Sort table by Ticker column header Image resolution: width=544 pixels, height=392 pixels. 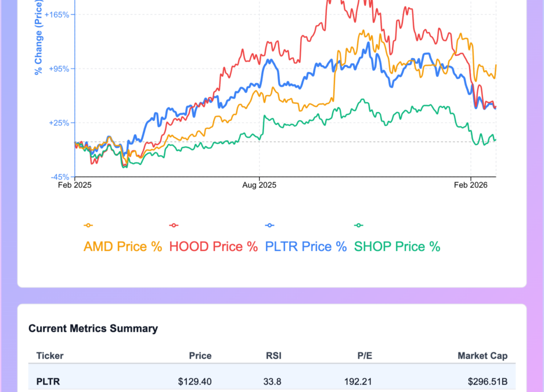click(50, 355)
